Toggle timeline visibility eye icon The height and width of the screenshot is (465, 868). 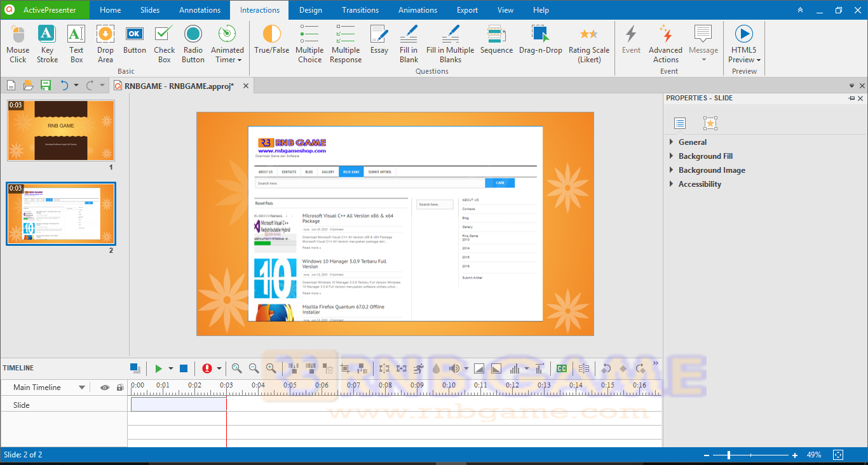click(x=105, y=387)
